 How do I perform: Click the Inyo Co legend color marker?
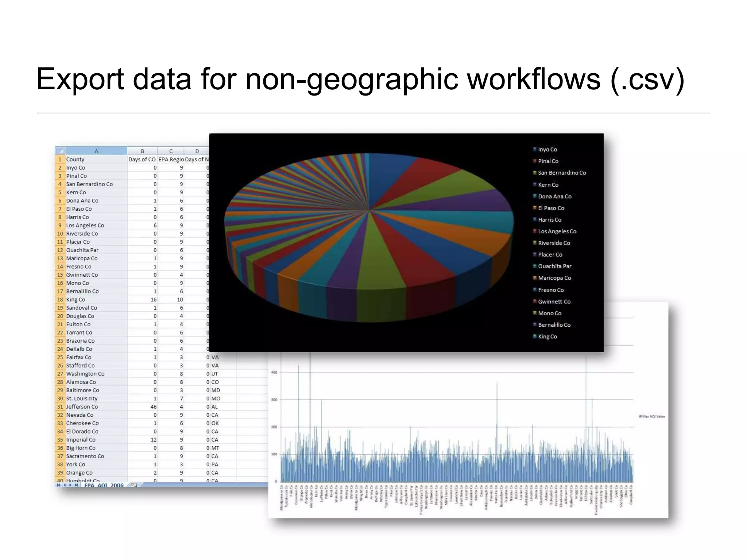(535, 149)
